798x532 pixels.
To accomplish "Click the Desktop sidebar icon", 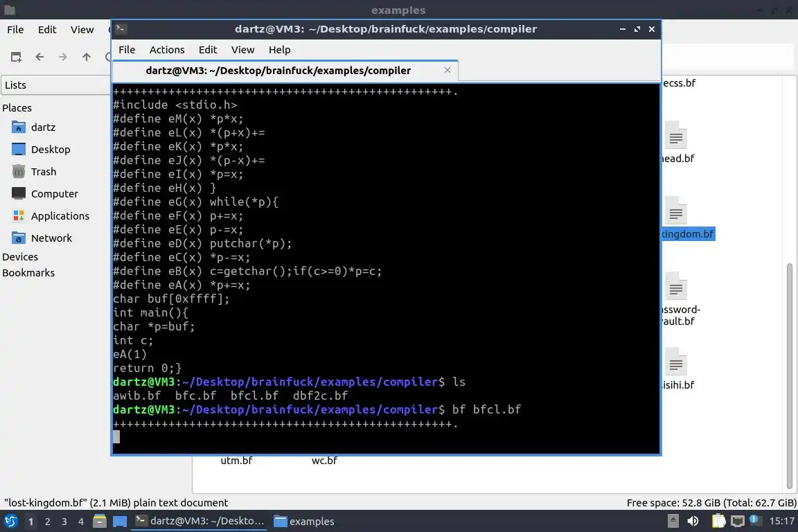I will 18,150.
